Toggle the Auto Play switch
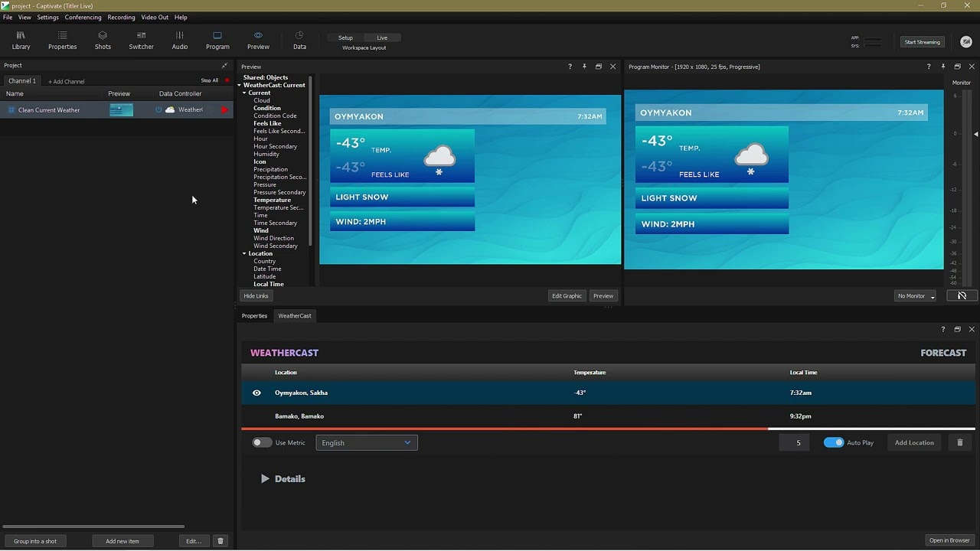This screenshot has height=551, width=980. [833, 442]
